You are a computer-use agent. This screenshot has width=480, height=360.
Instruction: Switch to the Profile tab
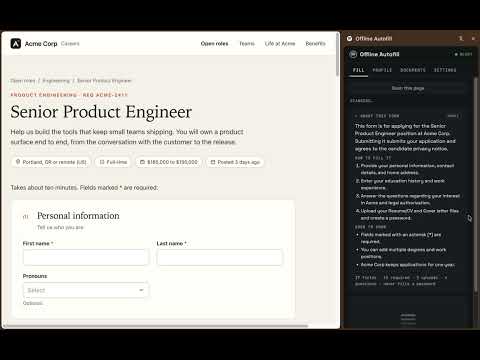coord(382,70)
